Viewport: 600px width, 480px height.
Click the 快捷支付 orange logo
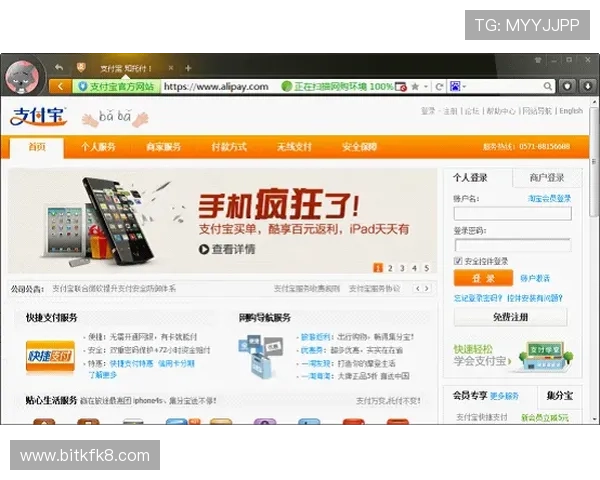coord(50,356)
